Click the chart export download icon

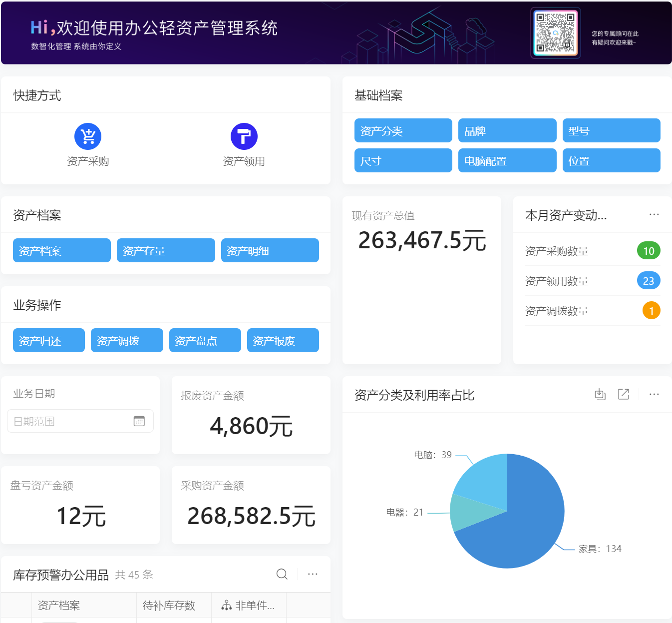[600, 394]
